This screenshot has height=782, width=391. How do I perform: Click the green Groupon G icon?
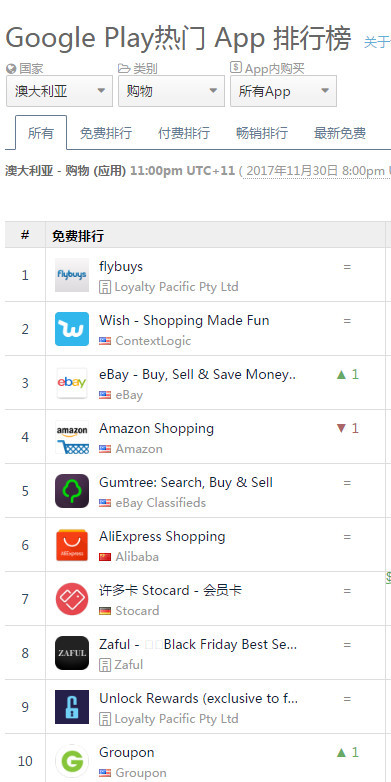tap(72, 761)
